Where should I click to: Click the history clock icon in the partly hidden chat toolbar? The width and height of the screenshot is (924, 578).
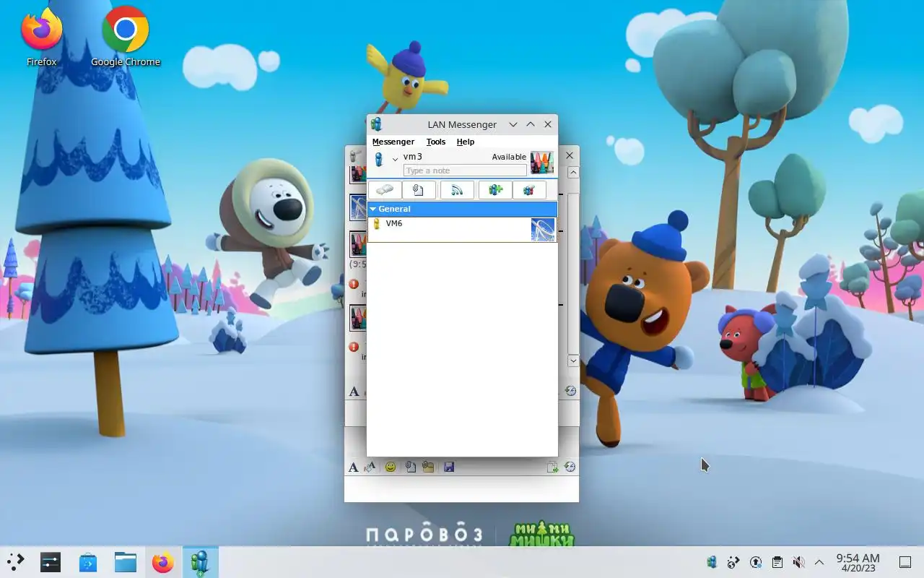click(570, 391)
